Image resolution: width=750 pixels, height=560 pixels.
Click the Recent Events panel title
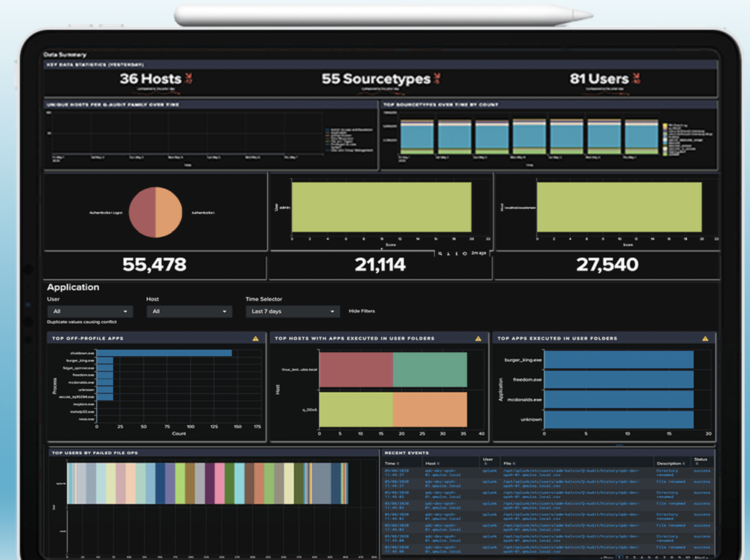(x=406, y=452)
